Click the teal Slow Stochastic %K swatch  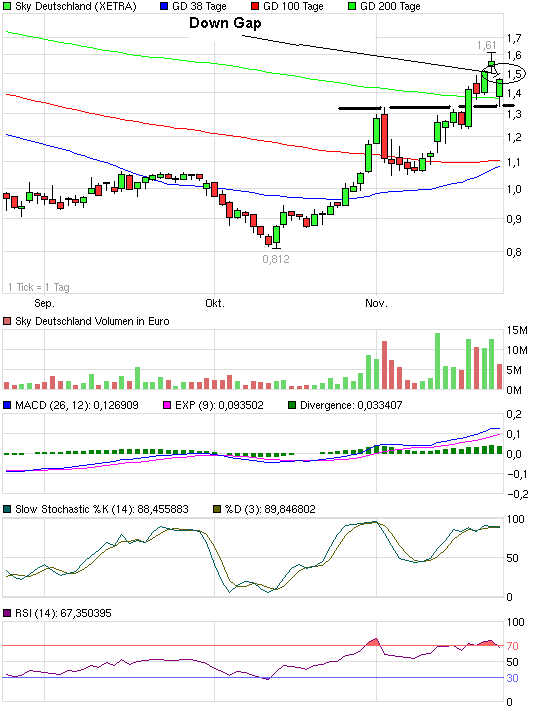coord(7,509)
